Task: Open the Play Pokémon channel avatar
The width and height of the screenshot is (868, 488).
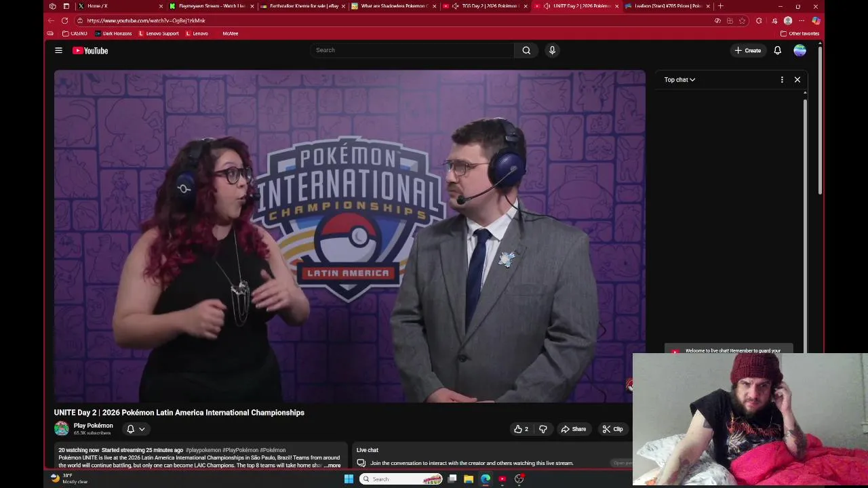Action: click(x=62, y=428)
